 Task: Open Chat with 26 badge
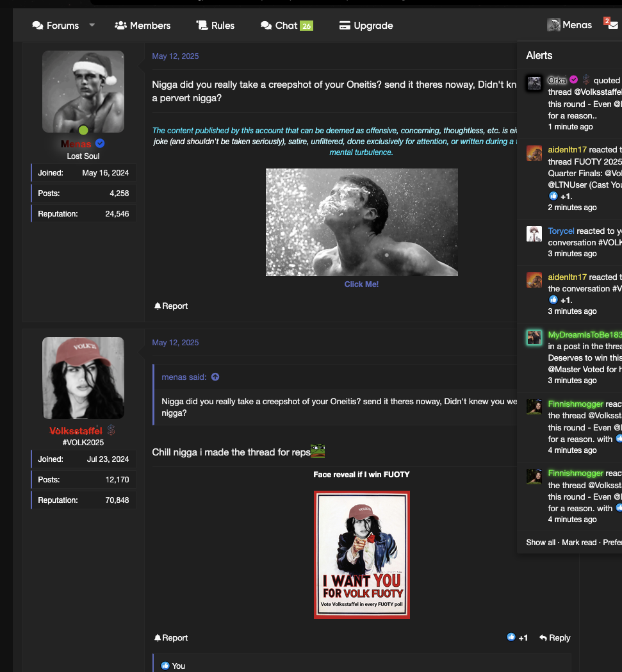pos(286,26)
